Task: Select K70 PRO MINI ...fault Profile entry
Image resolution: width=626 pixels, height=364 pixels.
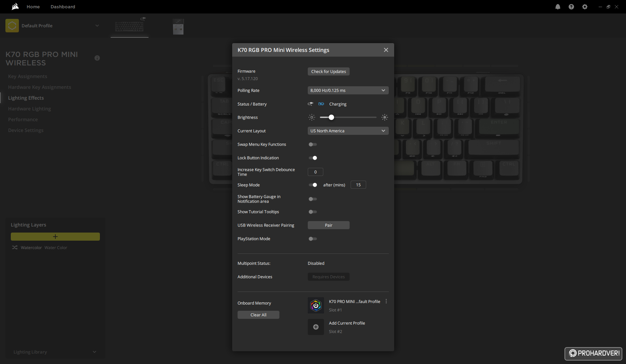Action: tap(355, 301)
